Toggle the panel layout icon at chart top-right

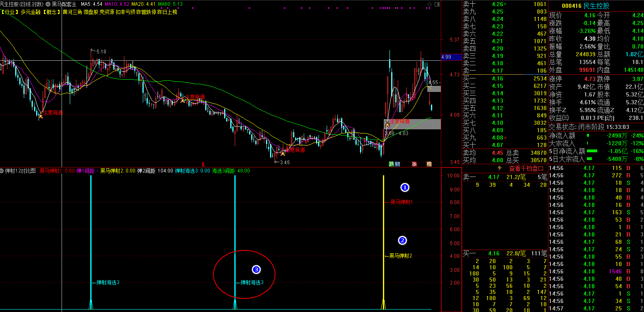coord(437,4)
